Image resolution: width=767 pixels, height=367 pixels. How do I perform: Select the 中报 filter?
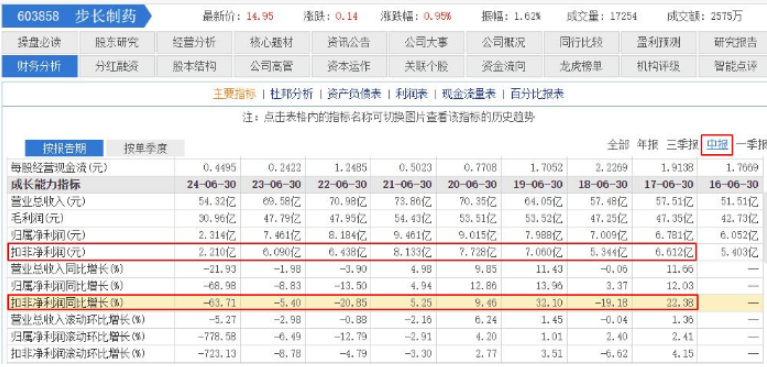point(717,145)
